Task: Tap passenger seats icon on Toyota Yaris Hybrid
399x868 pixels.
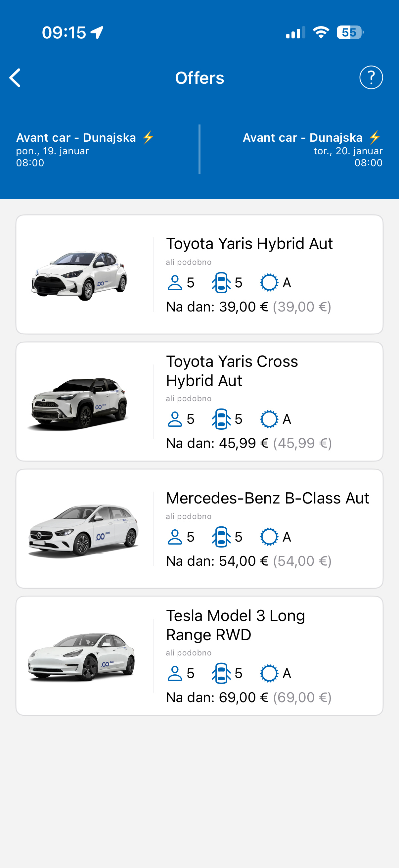Action: (x=175, y=283)
